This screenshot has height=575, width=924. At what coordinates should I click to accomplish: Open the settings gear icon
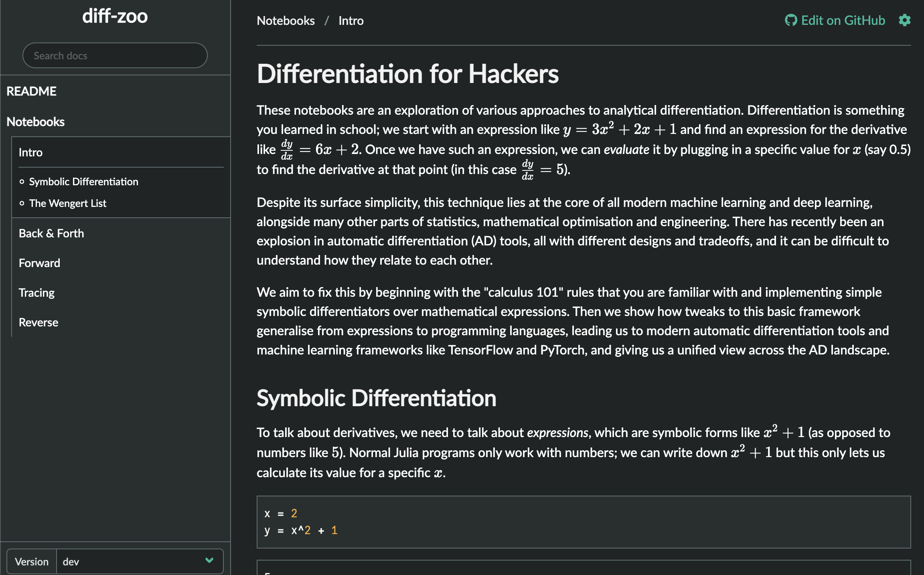(904, 20)
